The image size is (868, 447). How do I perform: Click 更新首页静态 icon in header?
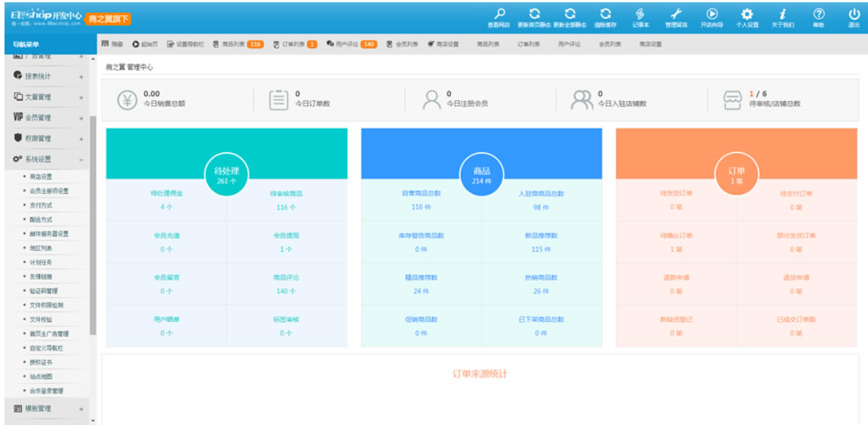click(534, 14)
